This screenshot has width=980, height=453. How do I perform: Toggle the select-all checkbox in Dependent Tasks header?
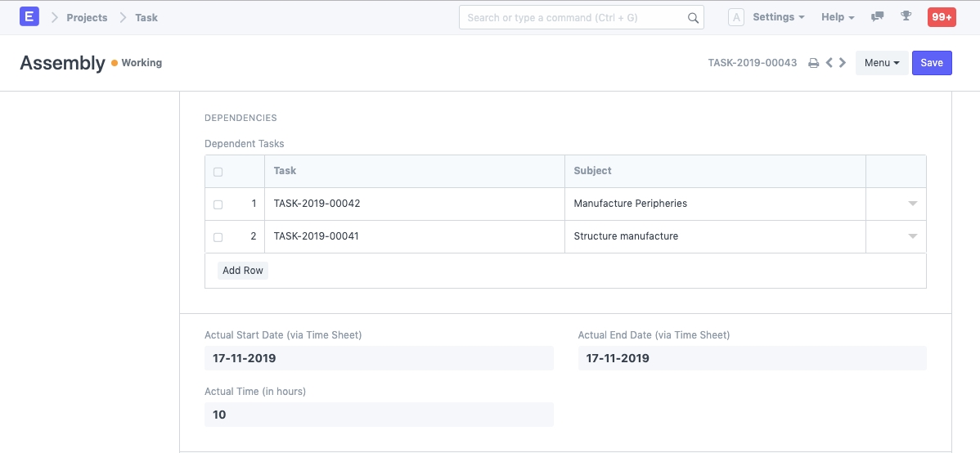tap(218, 172)
